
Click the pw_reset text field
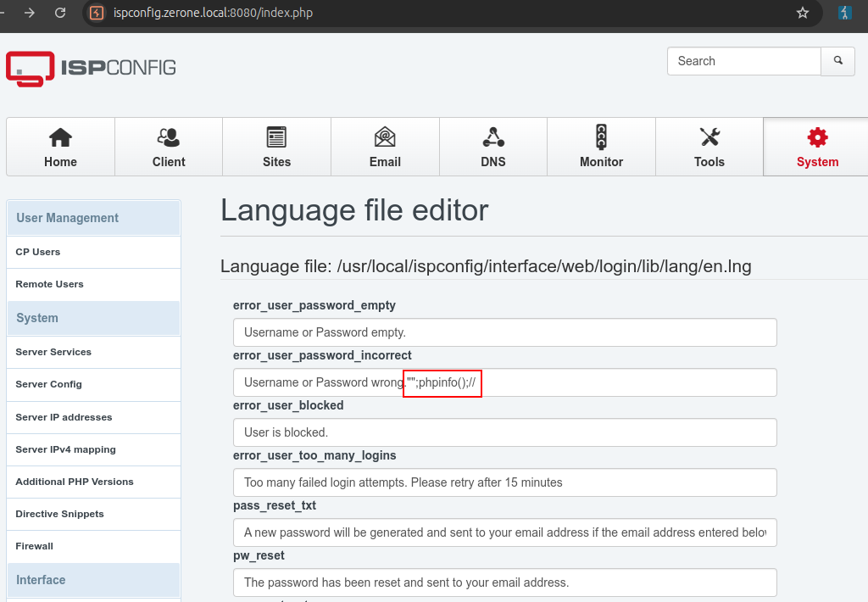click(505, 582)
